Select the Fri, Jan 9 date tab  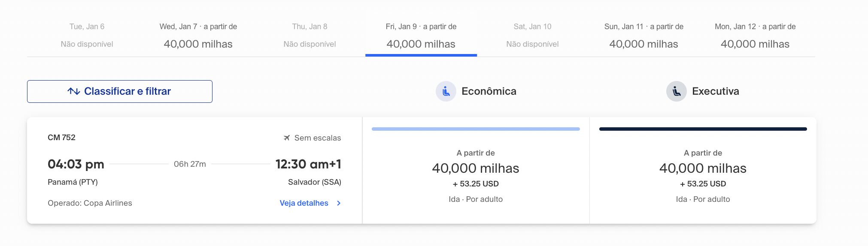tap(421, 36)
